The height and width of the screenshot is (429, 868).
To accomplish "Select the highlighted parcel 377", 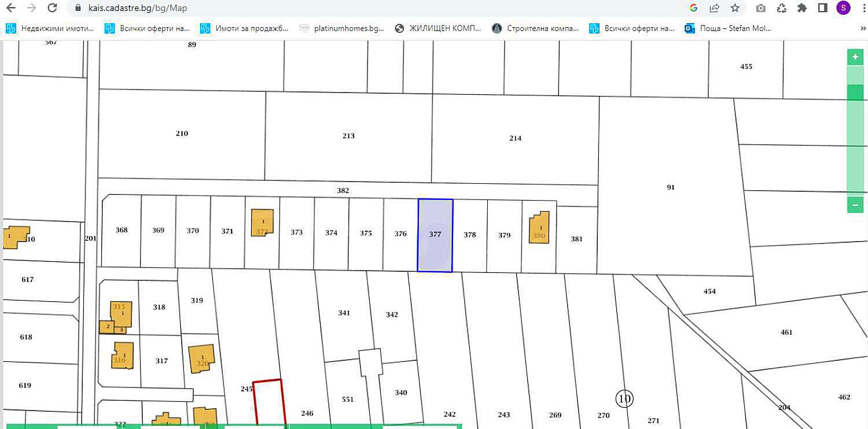I will click(x=435, y=235).
